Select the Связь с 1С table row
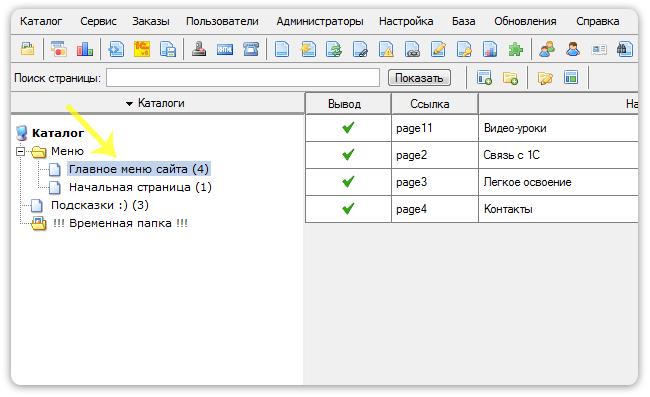The image size is (650, 397). click(x=472, y=155)
